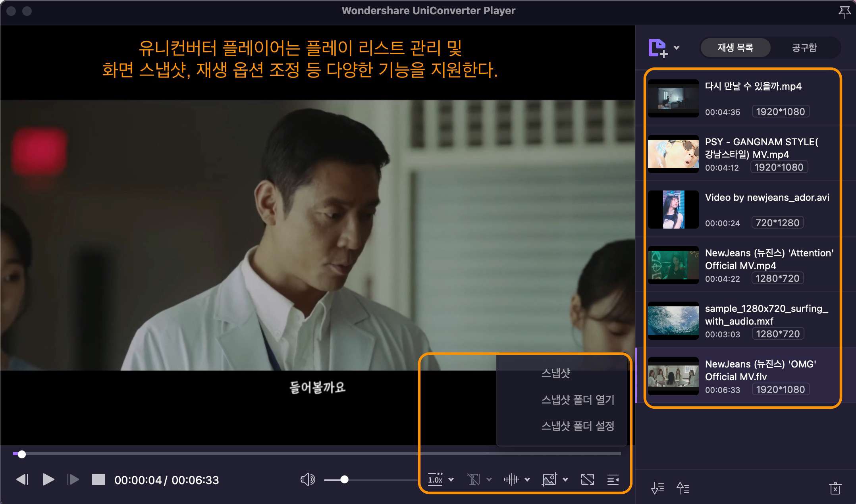Image resolution: width=856 pixels, height=504 pixels.
Task: Toggle fullscreen mode icon
Action: pyautogui.click(x=588, y=479)
